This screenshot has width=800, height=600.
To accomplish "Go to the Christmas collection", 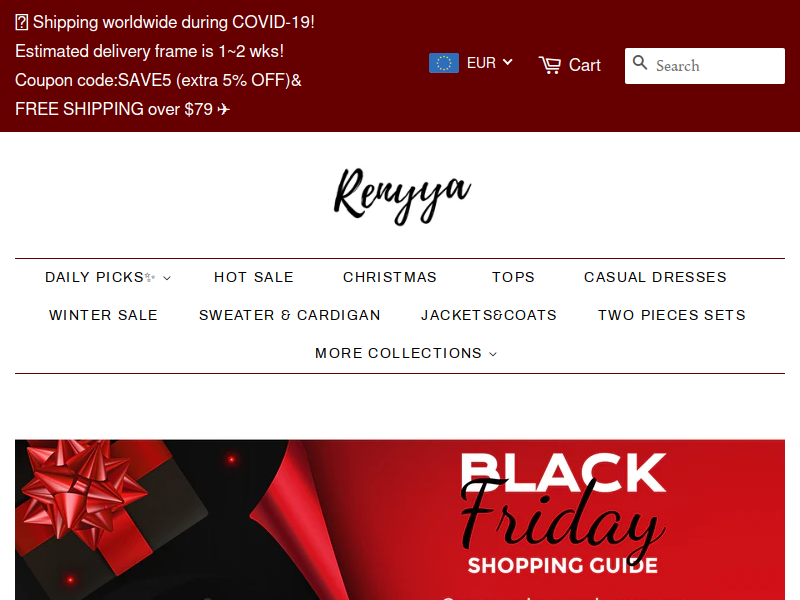I will click(x=390, y=277).
